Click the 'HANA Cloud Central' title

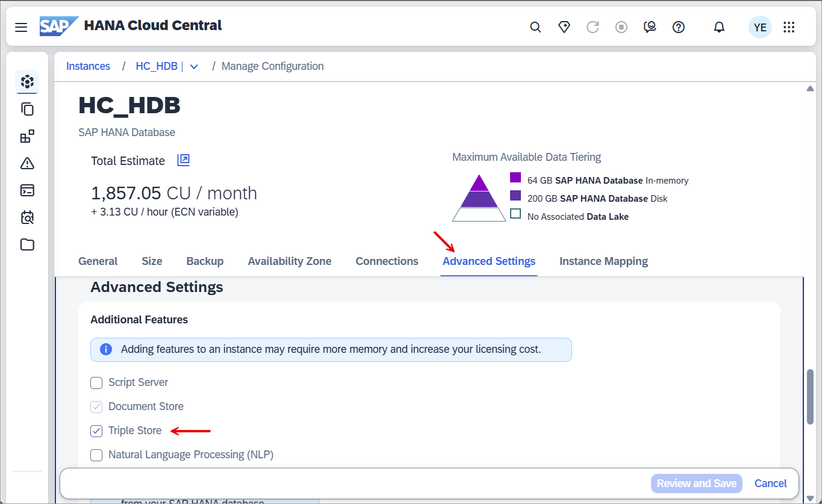[153, 26]
